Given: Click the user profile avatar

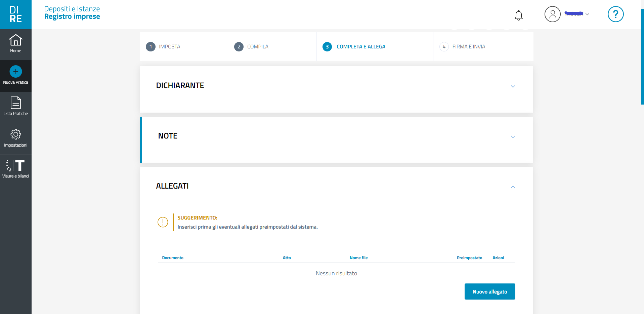Looking at the screenshot, I should tap(552, 14).
